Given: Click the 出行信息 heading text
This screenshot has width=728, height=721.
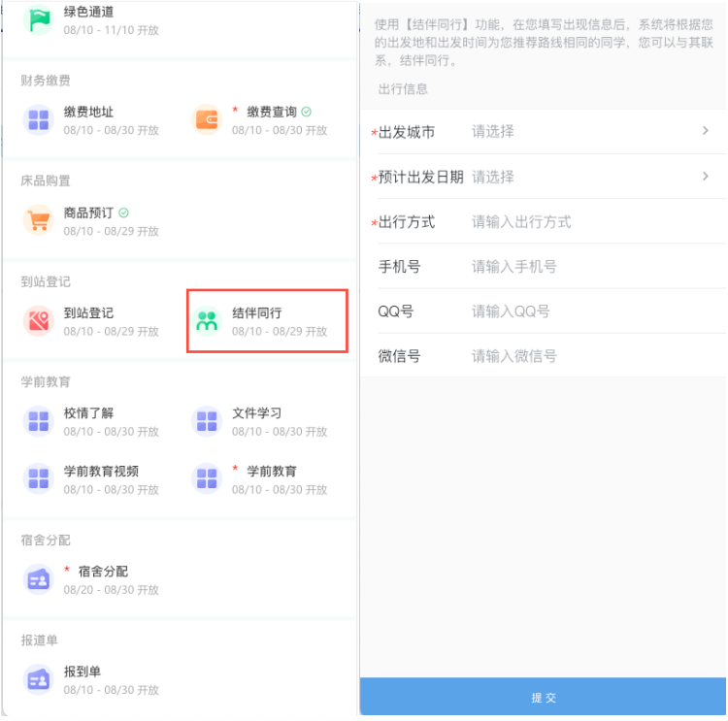Looking at the screenshot, I should 403,89.
